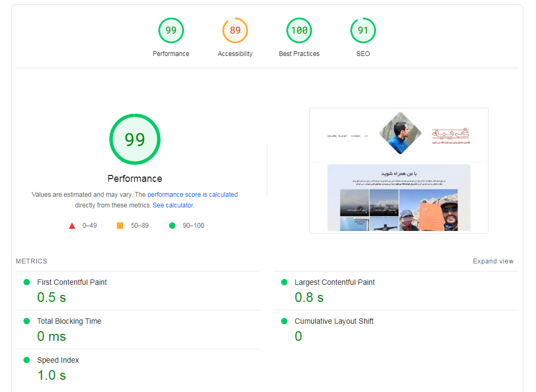Select the green circle in the 90–100 legend
This screenshot has width=536, height=392.
172,225
